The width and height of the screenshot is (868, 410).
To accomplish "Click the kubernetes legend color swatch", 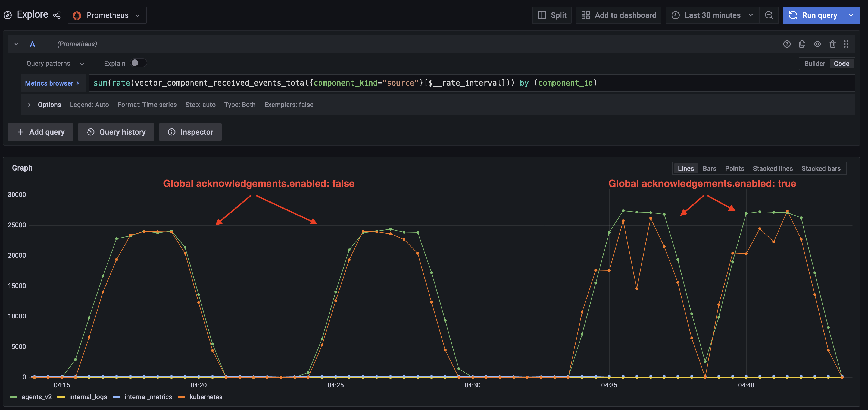I will [182, 397].
